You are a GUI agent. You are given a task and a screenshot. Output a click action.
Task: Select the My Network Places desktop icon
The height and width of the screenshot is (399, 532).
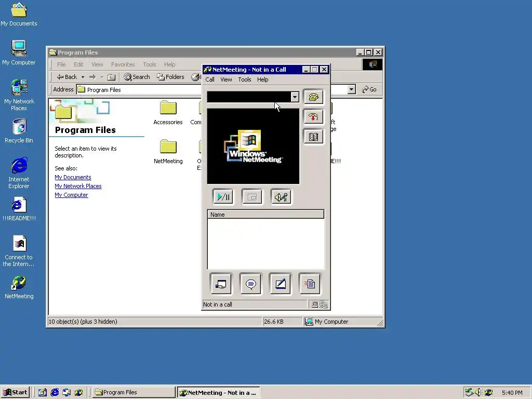click(19, 95)
